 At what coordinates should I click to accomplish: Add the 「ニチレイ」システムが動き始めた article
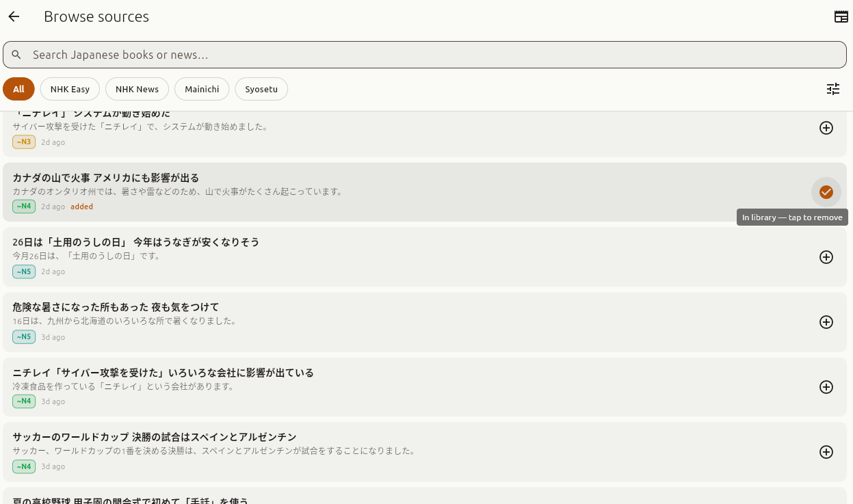tap(826, 128)
